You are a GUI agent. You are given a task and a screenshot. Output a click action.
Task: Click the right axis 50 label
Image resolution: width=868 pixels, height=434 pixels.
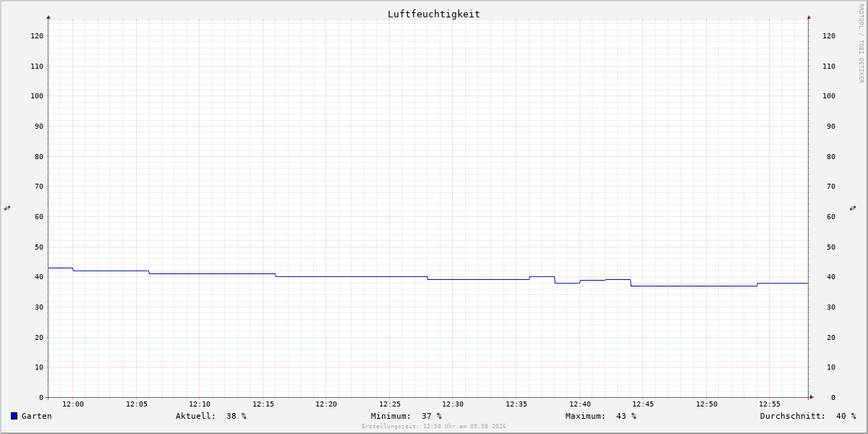point(829,247)
